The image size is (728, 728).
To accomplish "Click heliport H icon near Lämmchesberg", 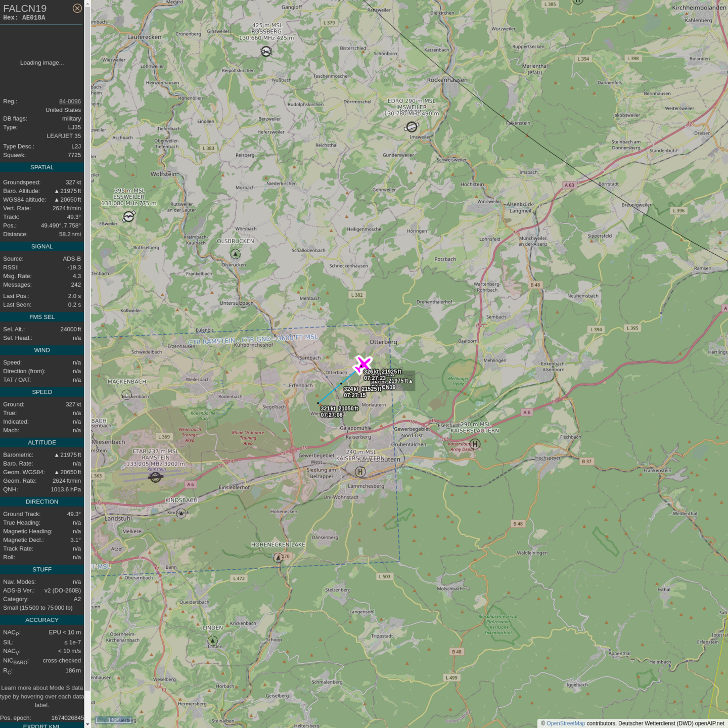I will tap(360, 472).
